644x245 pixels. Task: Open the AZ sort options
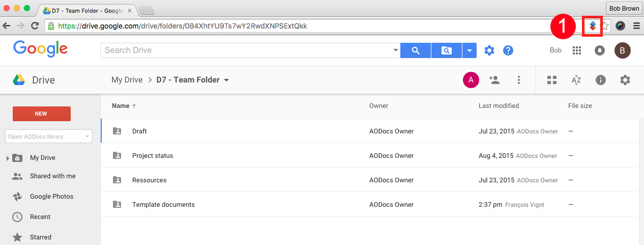576,80
